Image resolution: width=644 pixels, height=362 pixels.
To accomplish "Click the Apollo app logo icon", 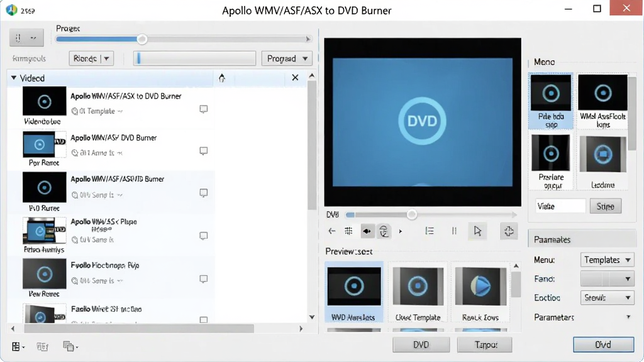I will tap(11, 10).
